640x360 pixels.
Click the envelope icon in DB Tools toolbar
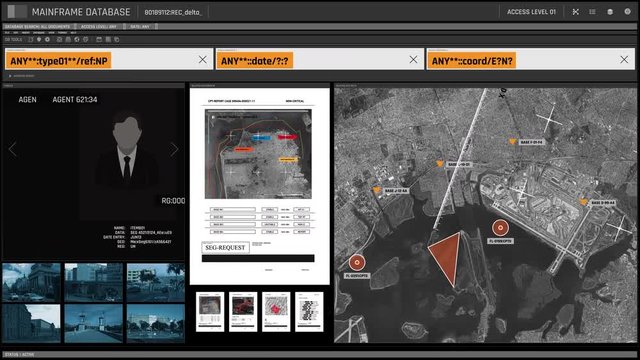pos(59,40)
